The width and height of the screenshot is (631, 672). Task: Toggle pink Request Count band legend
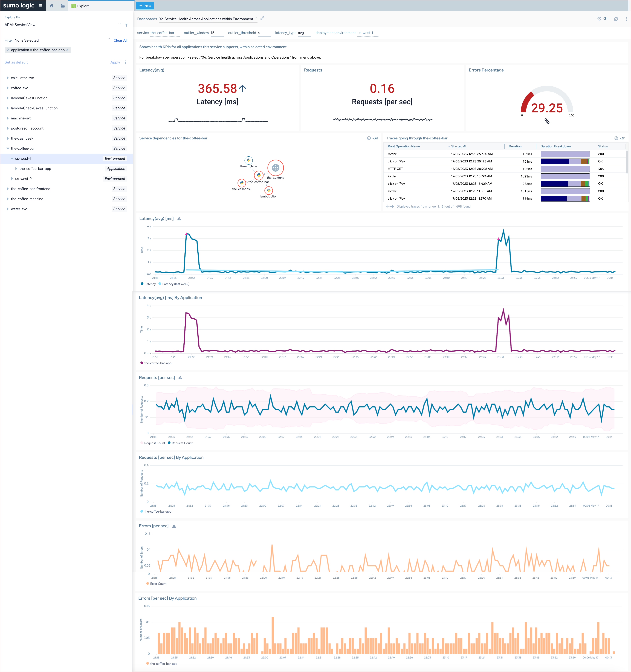click(x=153, y=443)
